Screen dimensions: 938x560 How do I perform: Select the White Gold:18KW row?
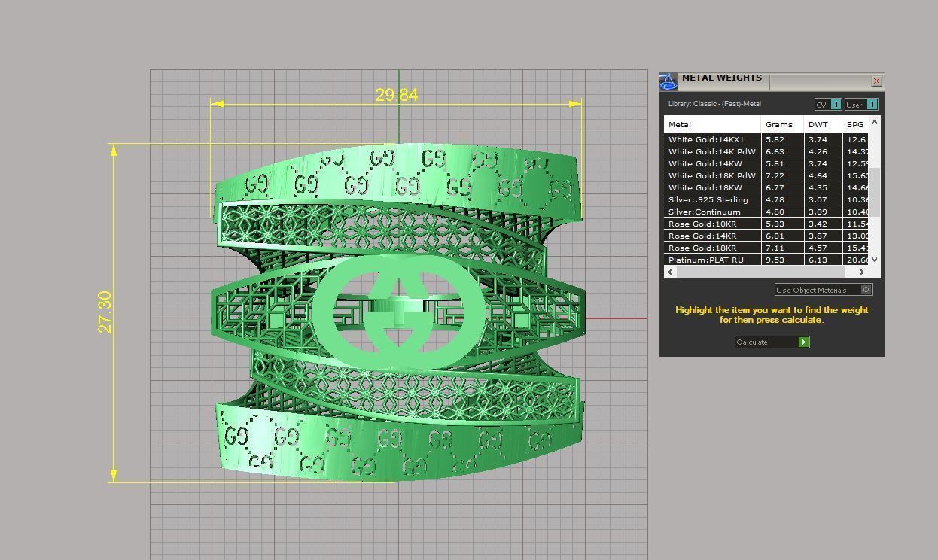(766, 187)
